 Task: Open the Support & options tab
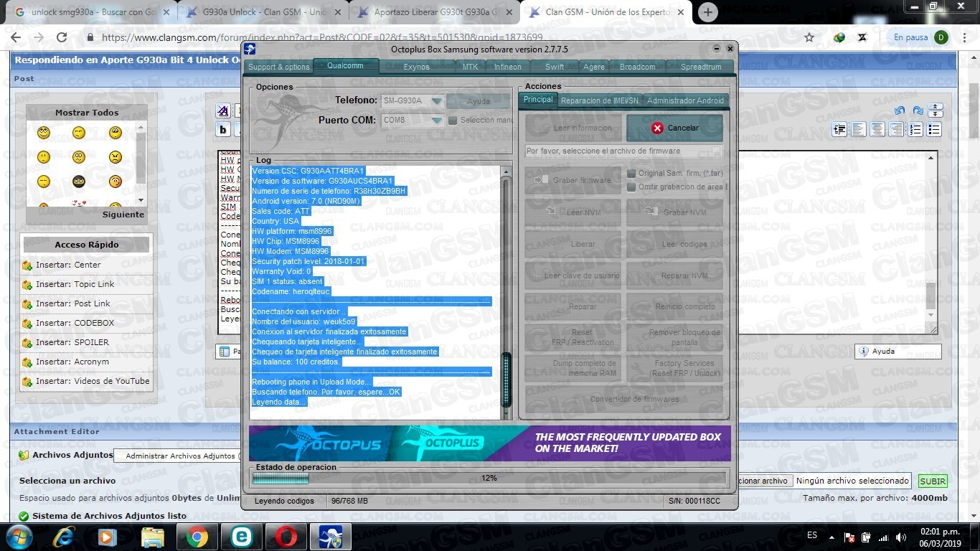[279, 67]
